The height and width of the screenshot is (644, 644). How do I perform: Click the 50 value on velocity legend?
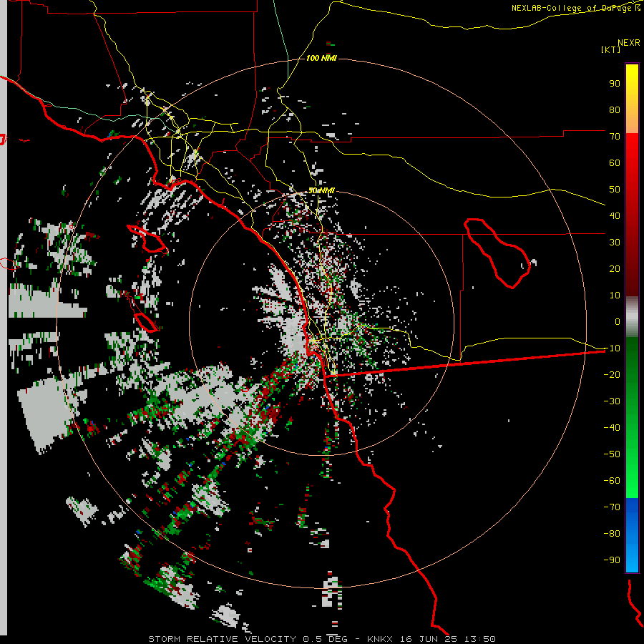[615, 190]
